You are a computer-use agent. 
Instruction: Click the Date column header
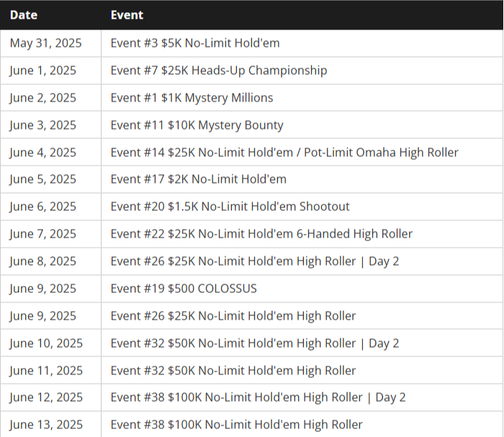coord(24,14)
